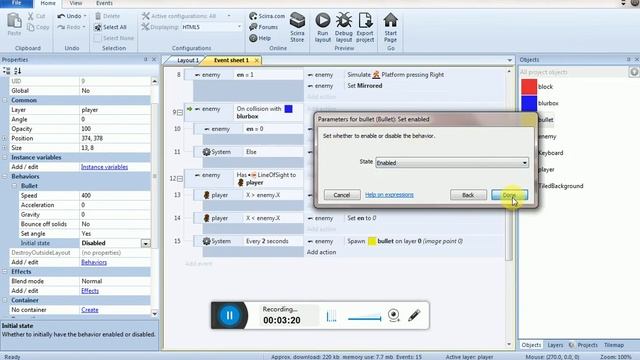Click Done in the parameters dialog
640x360 pixels.
click(509, 195)
